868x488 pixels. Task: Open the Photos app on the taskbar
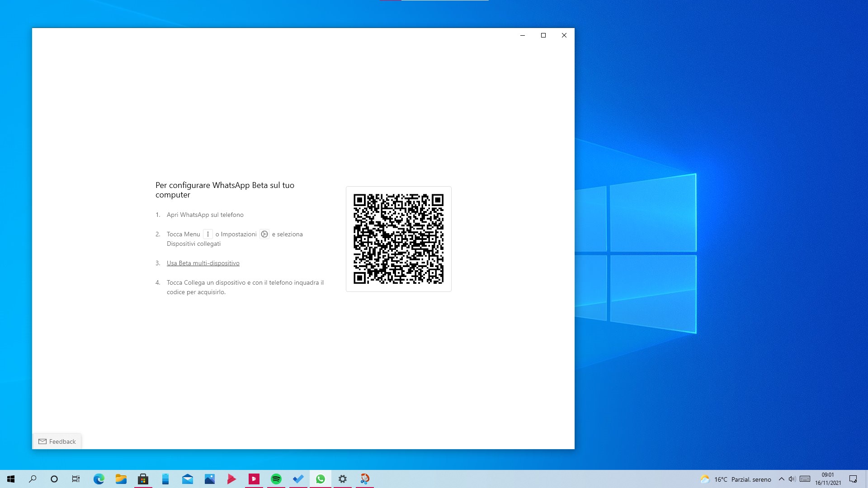[x=209, y=479]
